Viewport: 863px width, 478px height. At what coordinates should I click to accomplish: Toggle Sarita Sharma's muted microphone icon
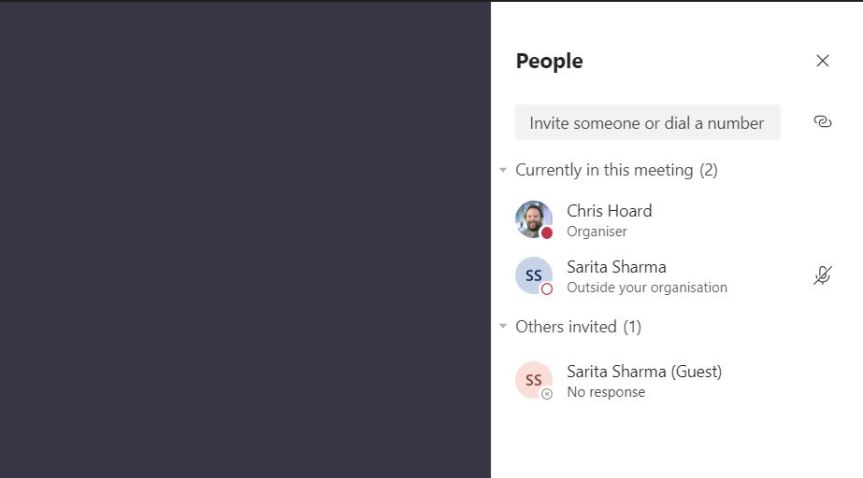(822, 276)
